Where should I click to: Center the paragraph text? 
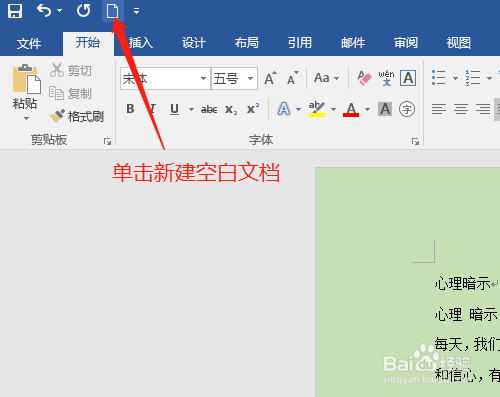[461, 109]
